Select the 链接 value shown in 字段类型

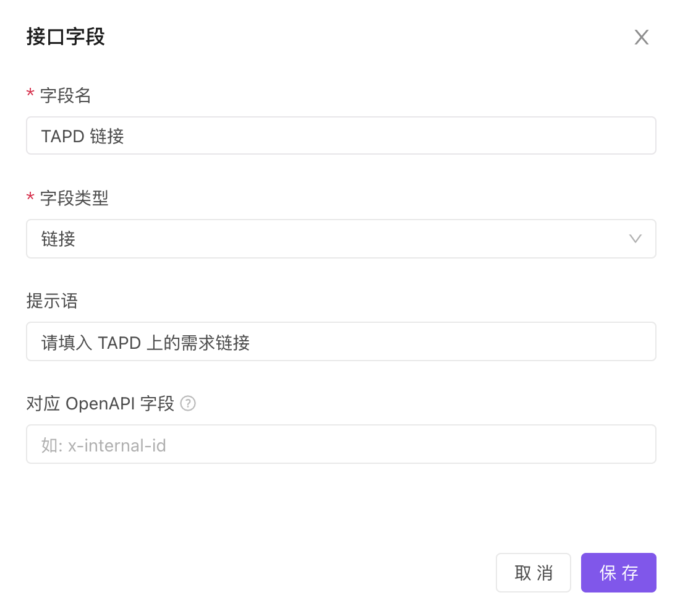coord(59,239)
